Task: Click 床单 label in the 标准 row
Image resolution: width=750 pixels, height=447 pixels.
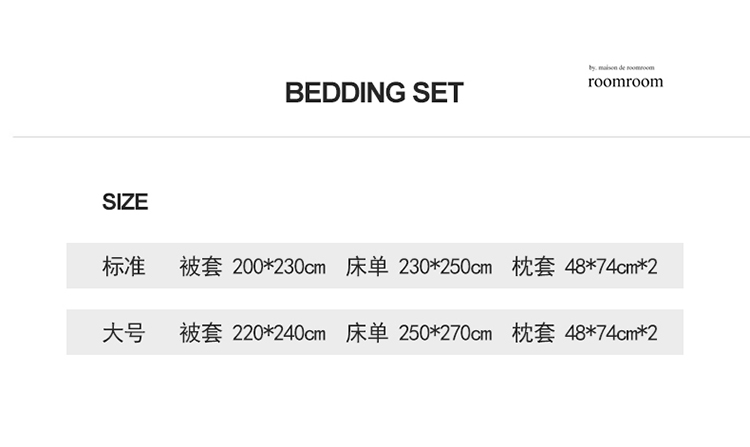Action: tap(366, 267)
